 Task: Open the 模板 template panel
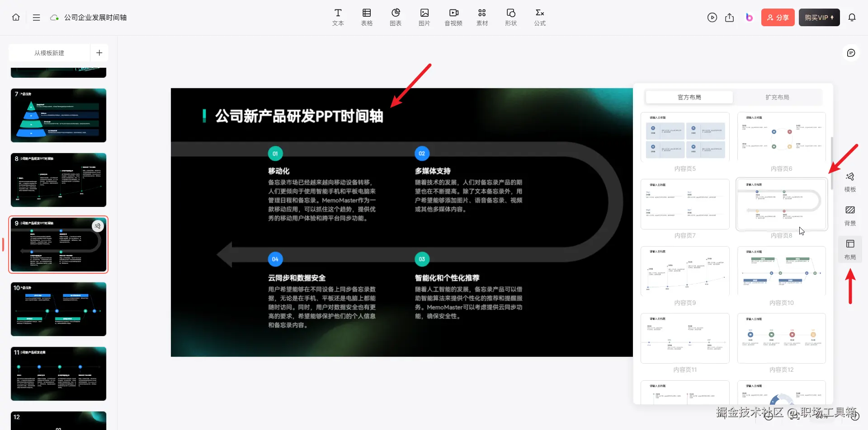pos(850,182)
